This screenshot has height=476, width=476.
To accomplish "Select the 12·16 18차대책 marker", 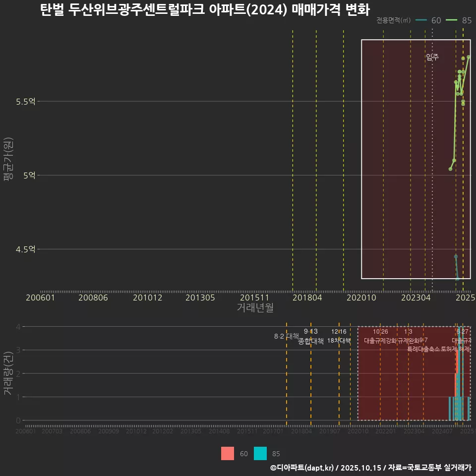I will coord(339,336).
